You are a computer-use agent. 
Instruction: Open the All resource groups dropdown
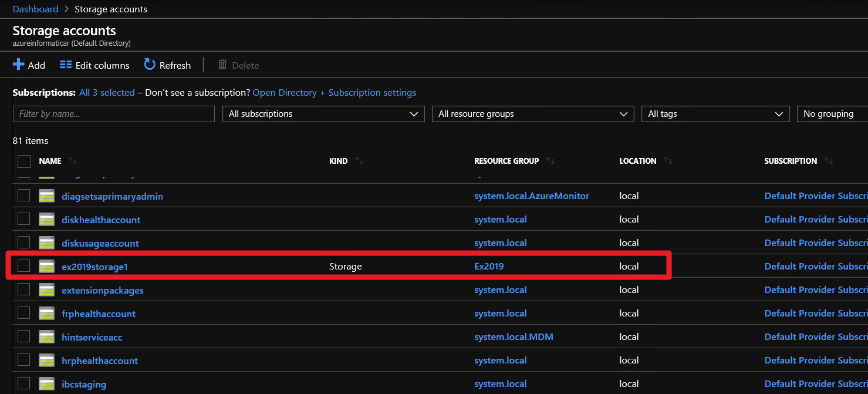532,114
